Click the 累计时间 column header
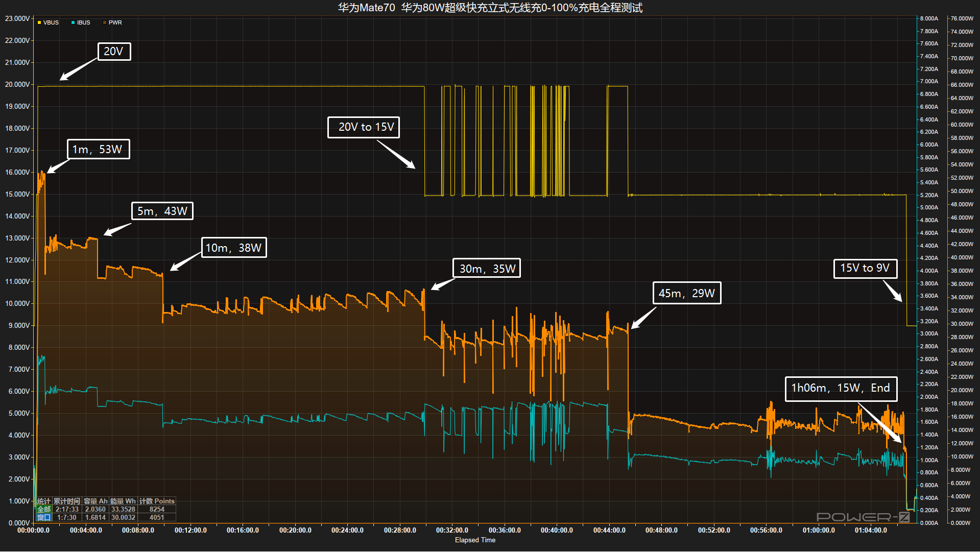Image resolution: width=980 pixels, height=552 pixels. 67,501
